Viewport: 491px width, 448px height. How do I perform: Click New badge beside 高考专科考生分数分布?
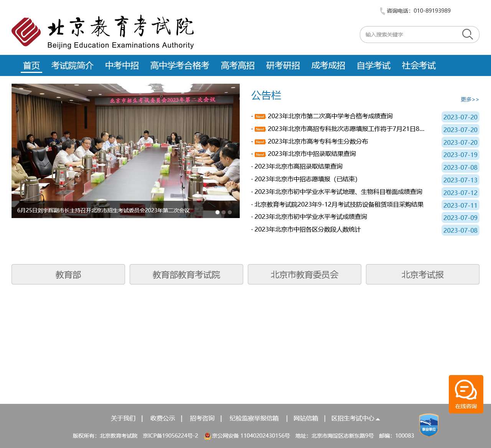[x=260, y=142]
